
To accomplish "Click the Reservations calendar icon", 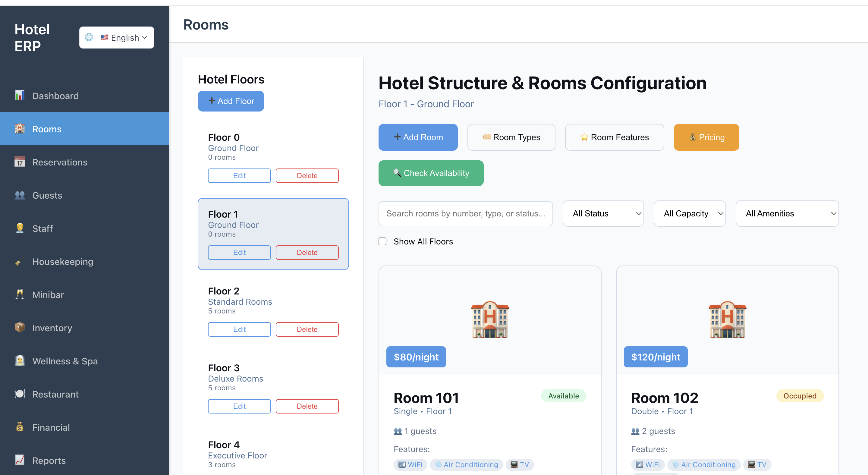I will click(x=20, y=162).
